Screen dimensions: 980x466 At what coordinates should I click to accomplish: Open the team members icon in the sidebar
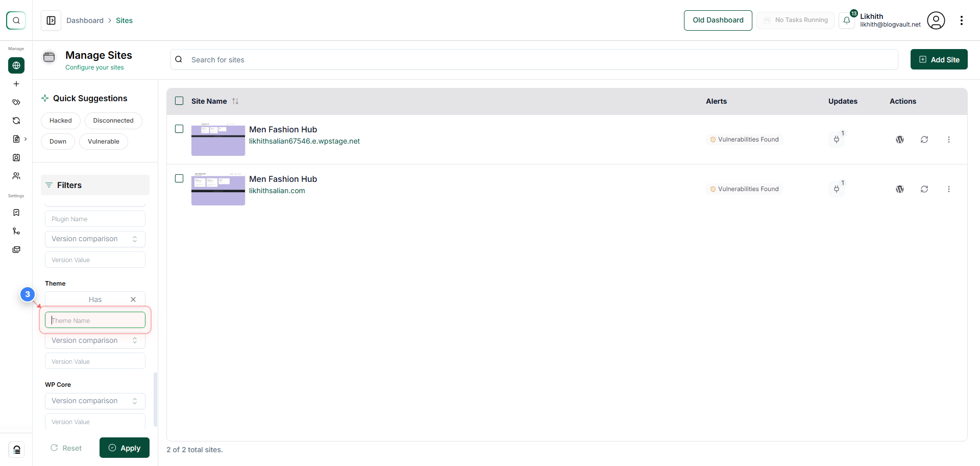(x=16, y=176)
